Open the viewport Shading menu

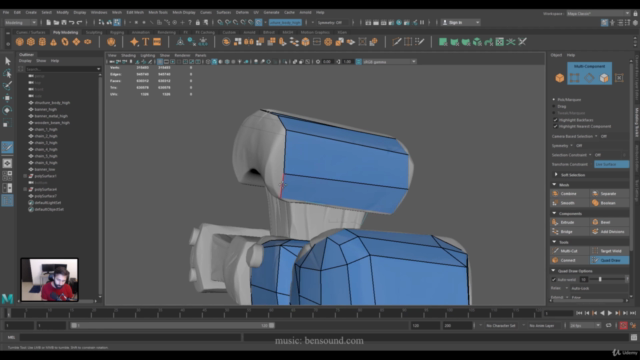128,55
